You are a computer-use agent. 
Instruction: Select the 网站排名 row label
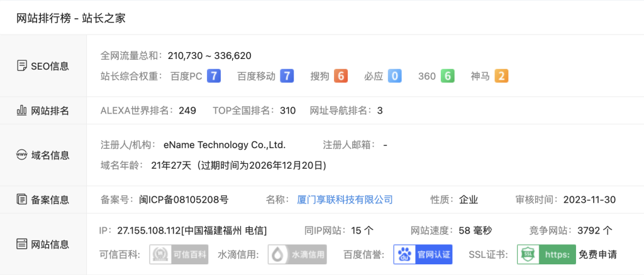click(50, 111)
